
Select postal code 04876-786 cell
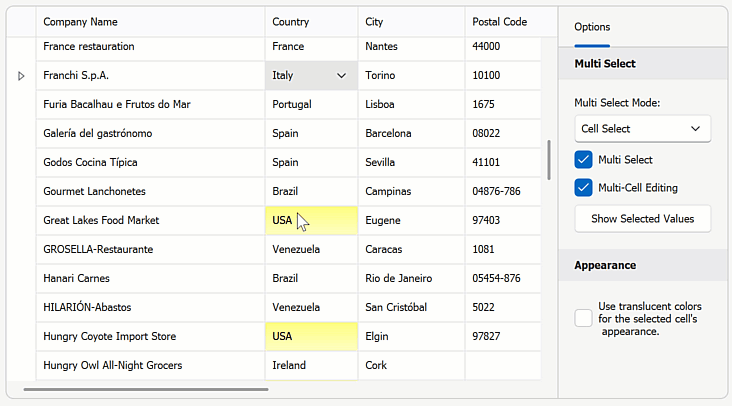pos(503,191)
